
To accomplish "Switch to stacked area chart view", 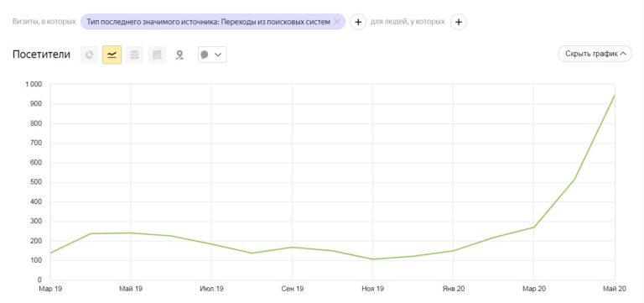I will click(x=134, y=55).
